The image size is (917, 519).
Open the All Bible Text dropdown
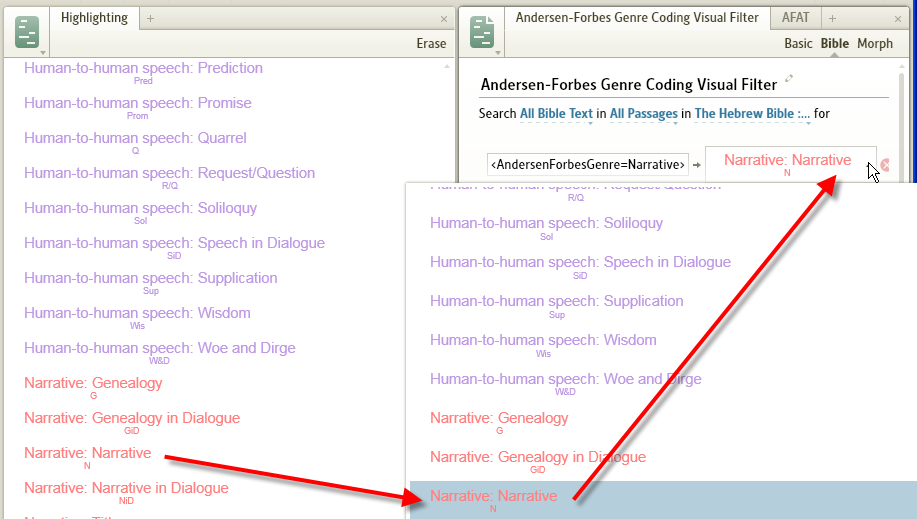tap(556, 114)
